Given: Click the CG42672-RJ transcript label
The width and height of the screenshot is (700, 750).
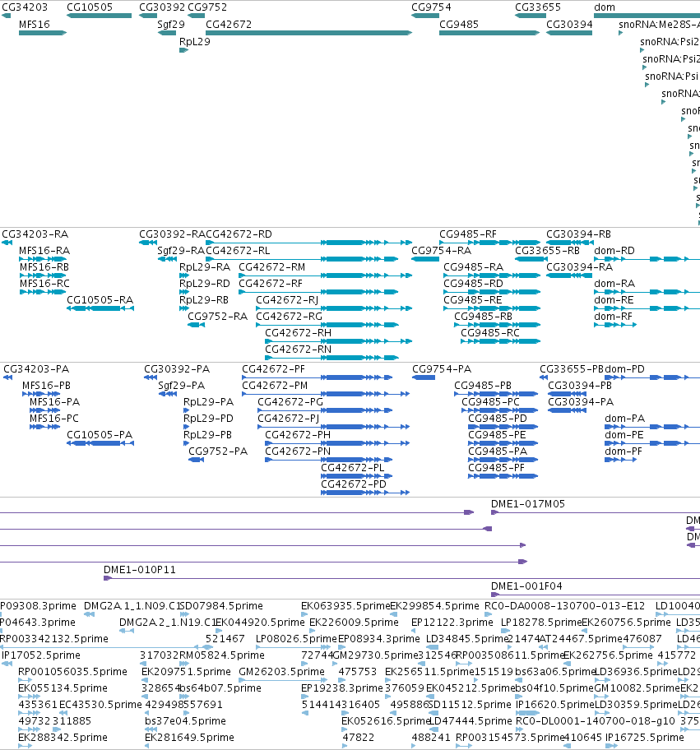Looking at the screenshot, I should pos(287,300).
